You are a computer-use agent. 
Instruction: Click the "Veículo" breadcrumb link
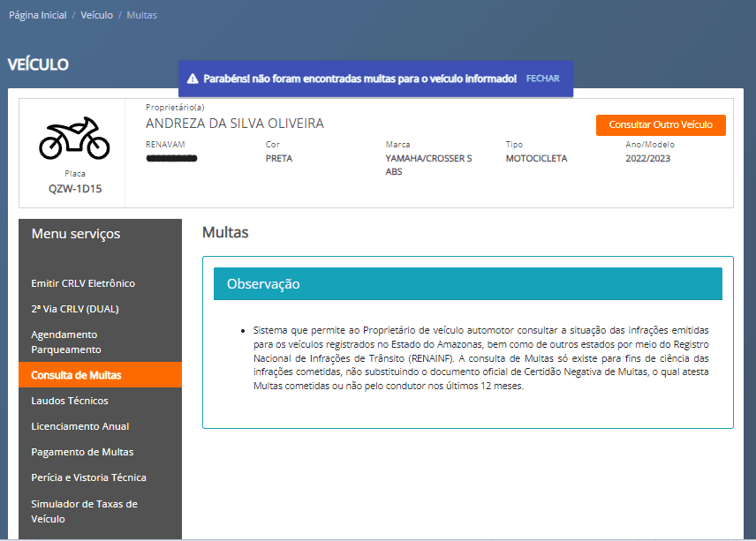click(x=96, y=15)
